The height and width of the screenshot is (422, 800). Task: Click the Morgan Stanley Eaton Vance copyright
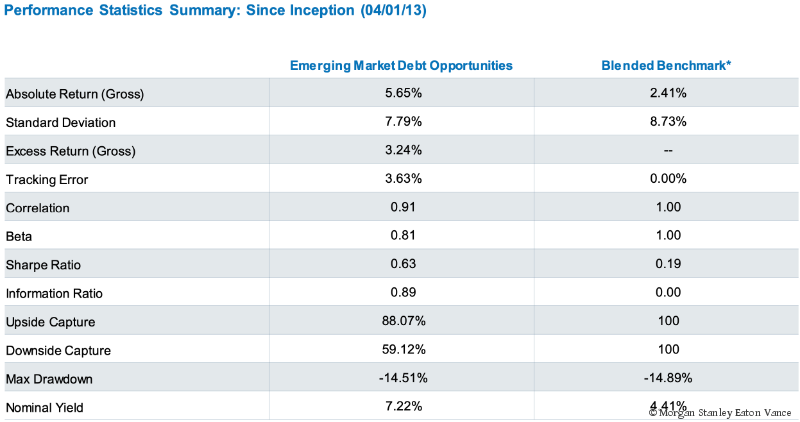pos(720,411)
